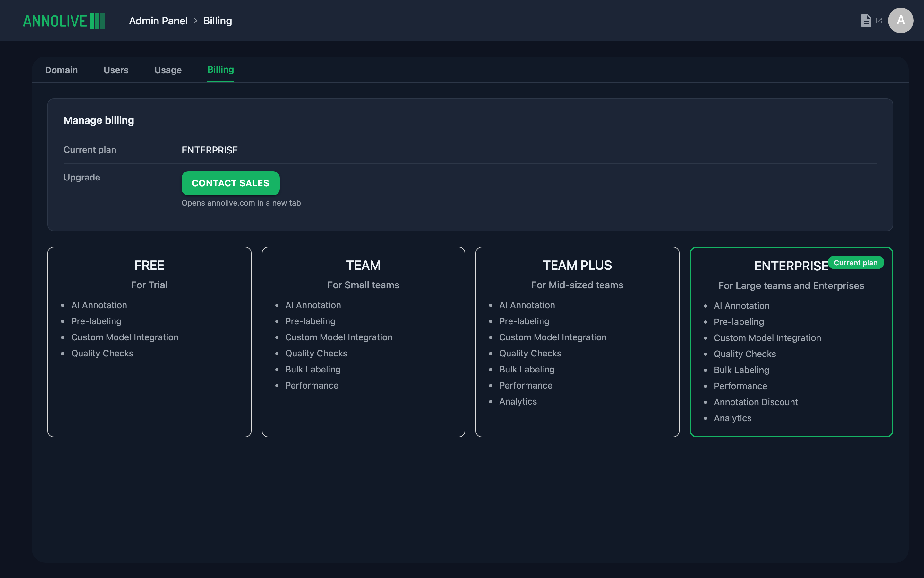The image size is (924, 578).
Task: Click Pre-labeling in ENTERPRISE card
Action: pyautogui.click(x=739, y=322)
